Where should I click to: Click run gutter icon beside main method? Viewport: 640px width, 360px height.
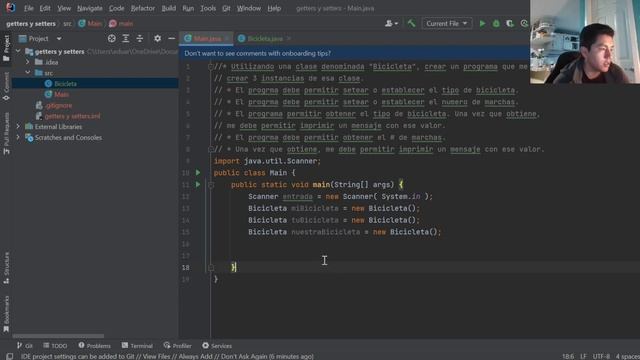198,184
